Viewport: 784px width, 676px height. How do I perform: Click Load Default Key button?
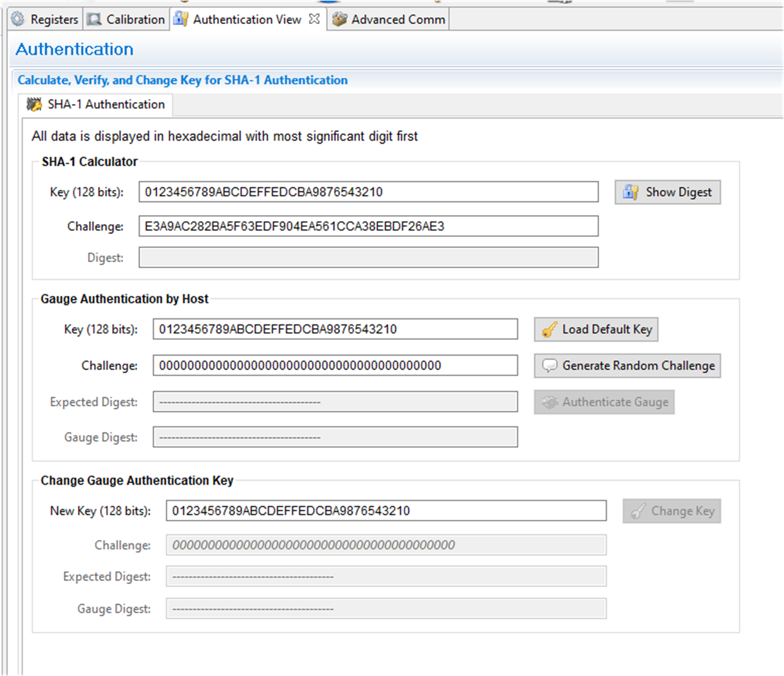(x=596, y=329)
